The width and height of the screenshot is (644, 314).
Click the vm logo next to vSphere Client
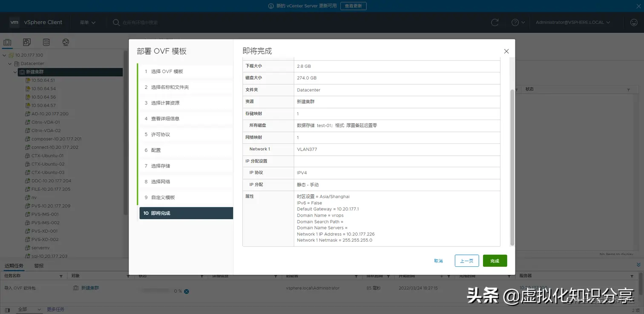pyautogui.click(x=14, y=22)
